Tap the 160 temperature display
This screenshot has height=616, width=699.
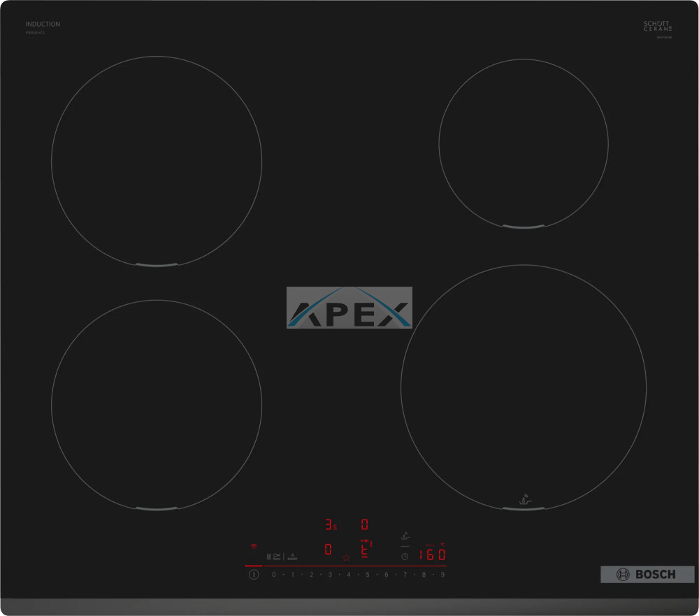point(432,555)
